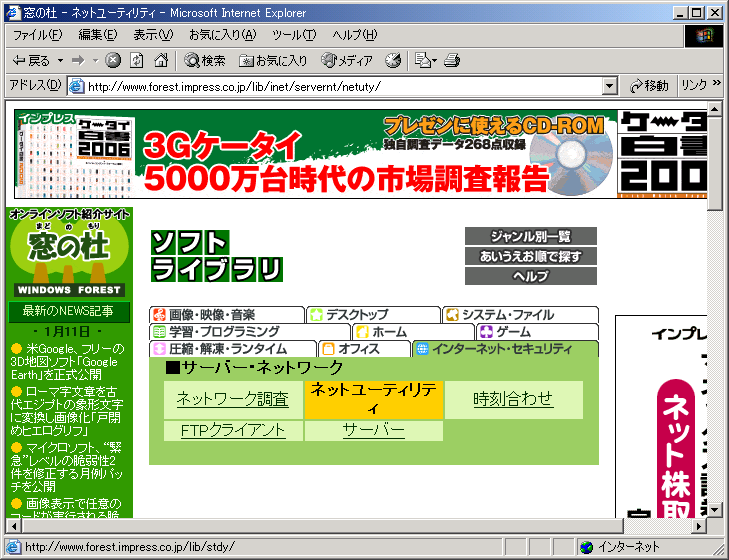Open the 最新のNEWS記事 button

click(x=69, y=311)
